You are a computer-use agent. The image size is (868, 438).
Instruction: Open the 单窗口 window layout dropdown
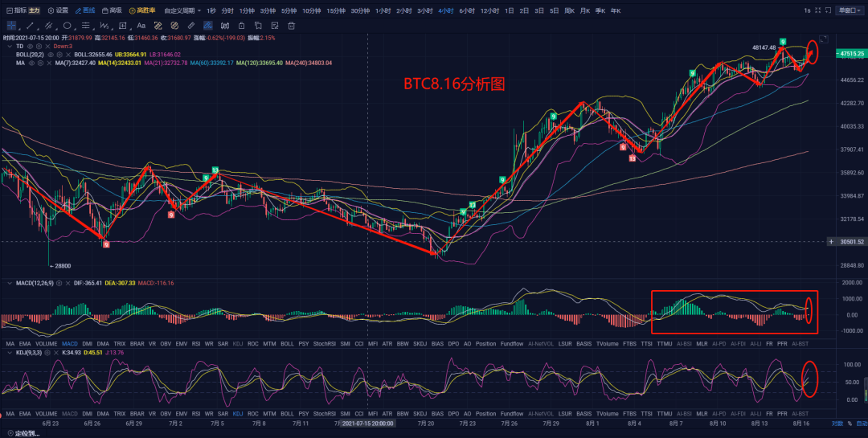pos(850,10)
